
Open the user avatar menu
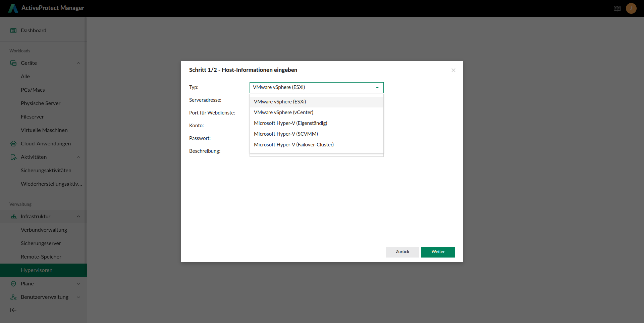[x=631, y=8]
